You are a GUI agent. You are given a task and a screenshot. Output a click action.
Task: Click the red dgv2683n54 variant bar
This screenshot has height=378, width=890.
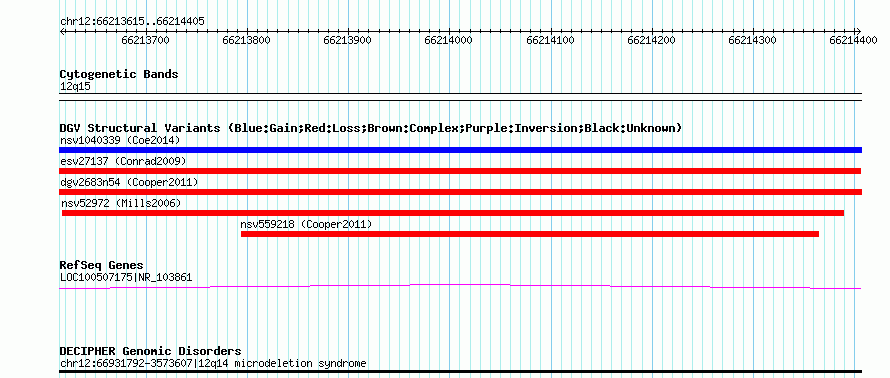point(460,192)
